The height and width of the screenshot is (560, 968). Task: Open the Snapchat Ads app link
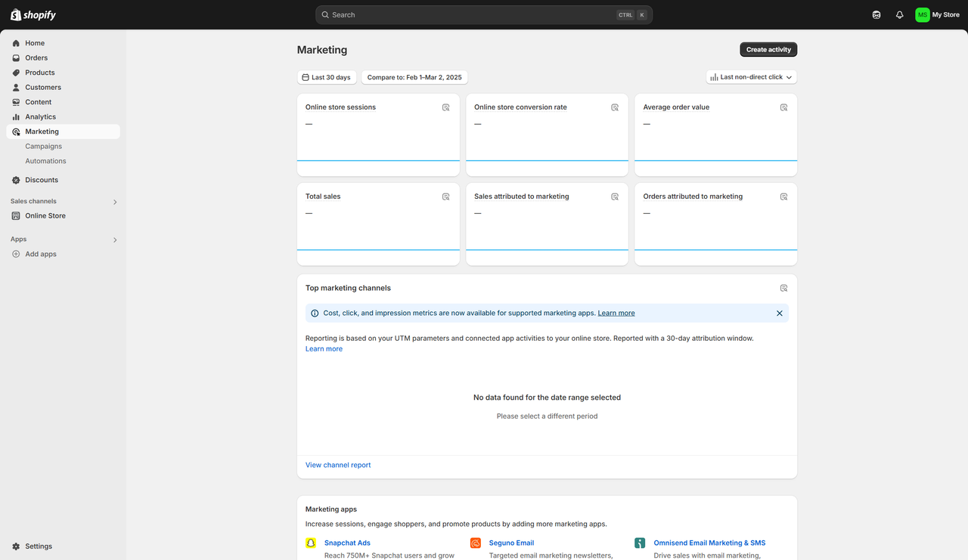tap(347, 543)
